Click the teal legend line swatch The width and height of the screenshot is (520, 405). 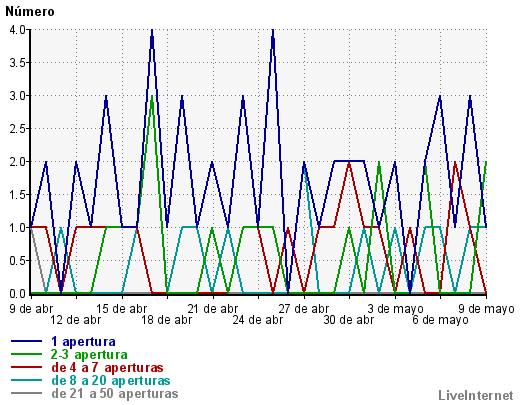pyautogui.click(x=26, y=380)
